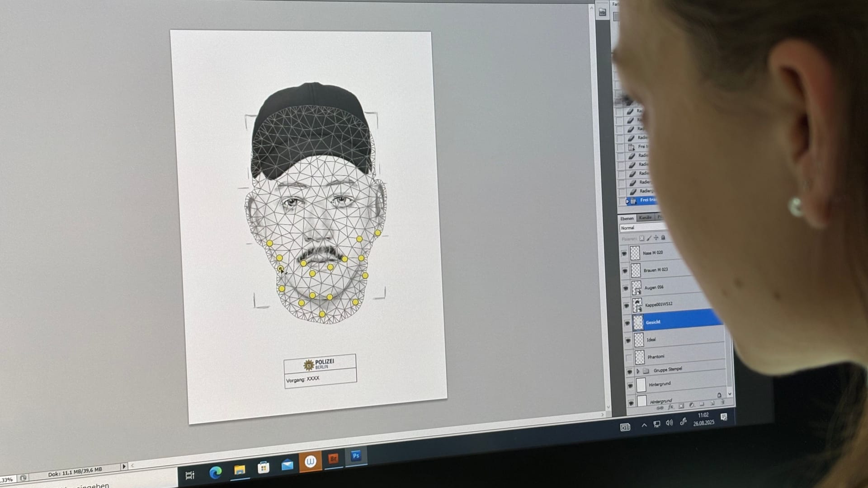Click the add layer mask icon
Screen dimensions: 868x488
[x=681, y=406]
